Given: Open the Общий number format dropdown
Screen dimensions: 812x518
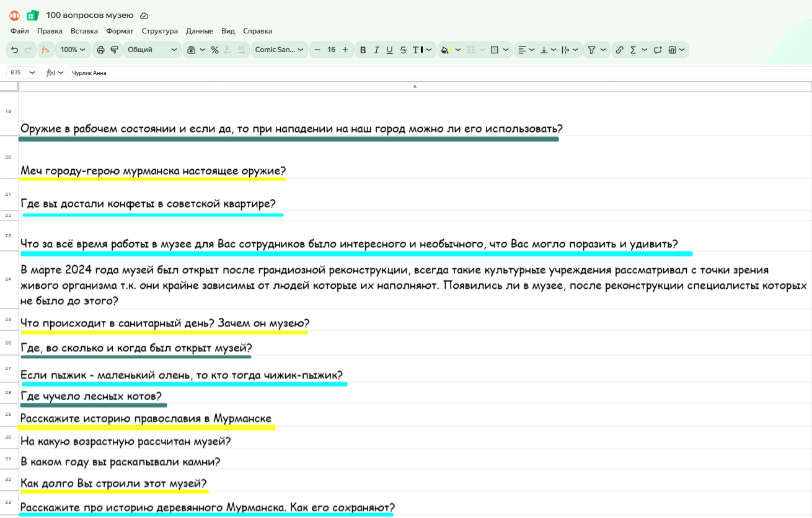Looking at the screenshot, I should tap(152, 50).
